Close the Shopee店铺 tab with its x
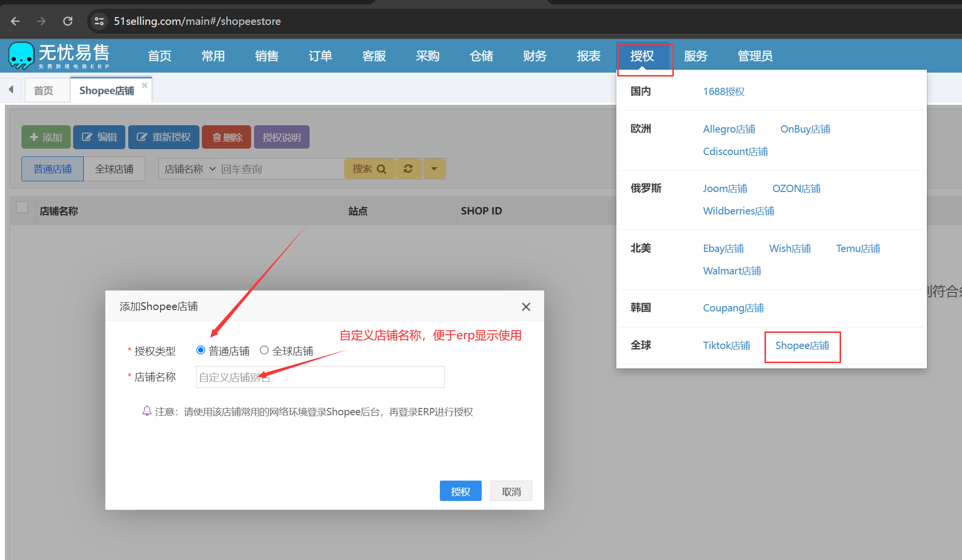This screenshot has height=560, width=962. tap(144, 85)
